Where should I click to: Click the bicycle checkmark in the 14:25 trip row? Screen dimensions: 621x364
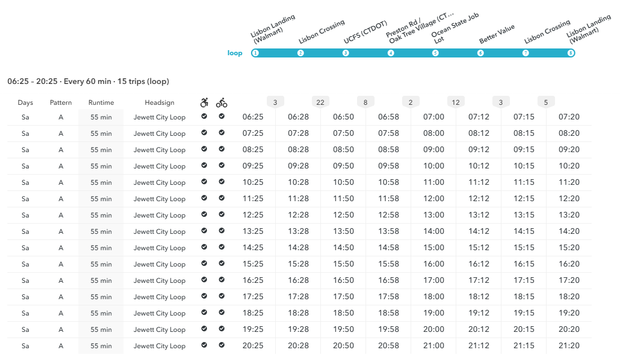(x=222, y=247)
